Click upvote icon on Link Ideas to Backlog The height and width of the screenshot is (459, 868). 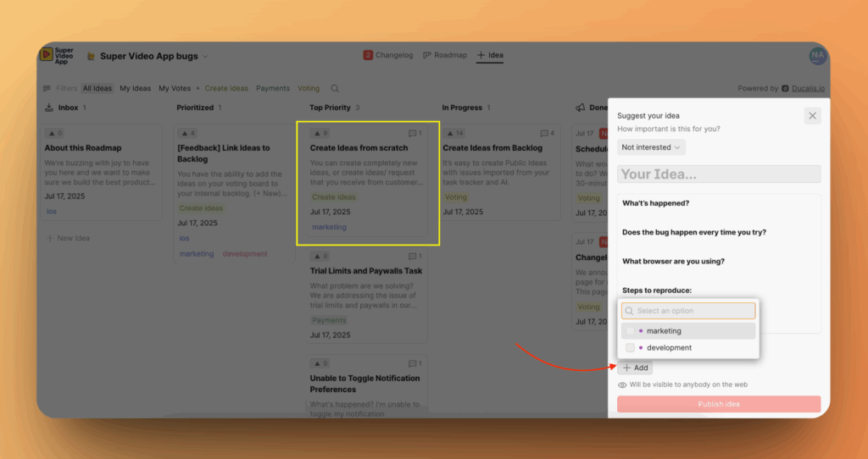(185, 134)
